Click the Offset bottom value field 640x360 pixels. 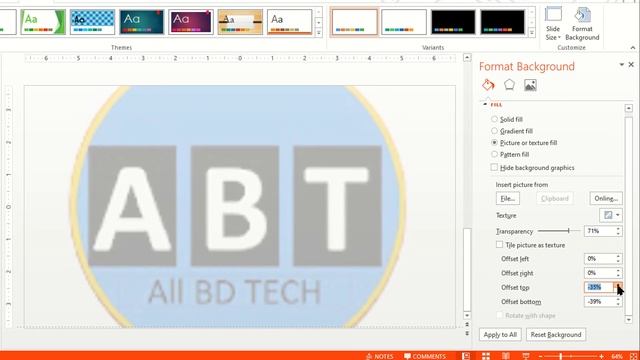click(x=600, y=302)
